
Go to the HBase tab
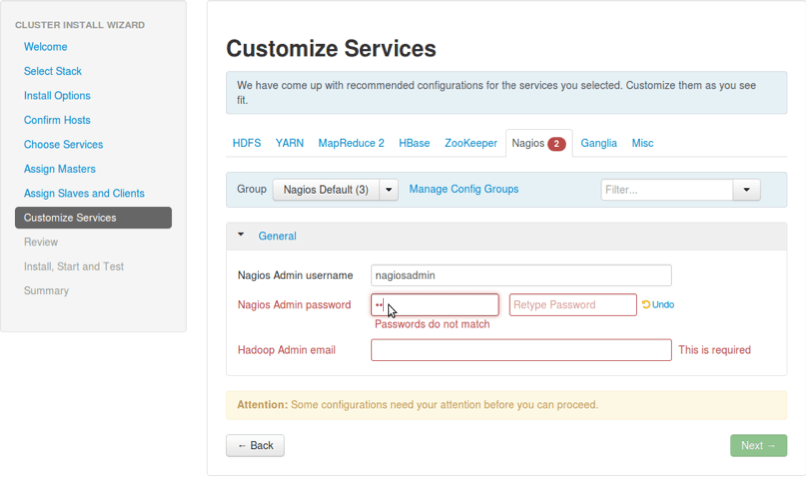click(x=414, y=143)
